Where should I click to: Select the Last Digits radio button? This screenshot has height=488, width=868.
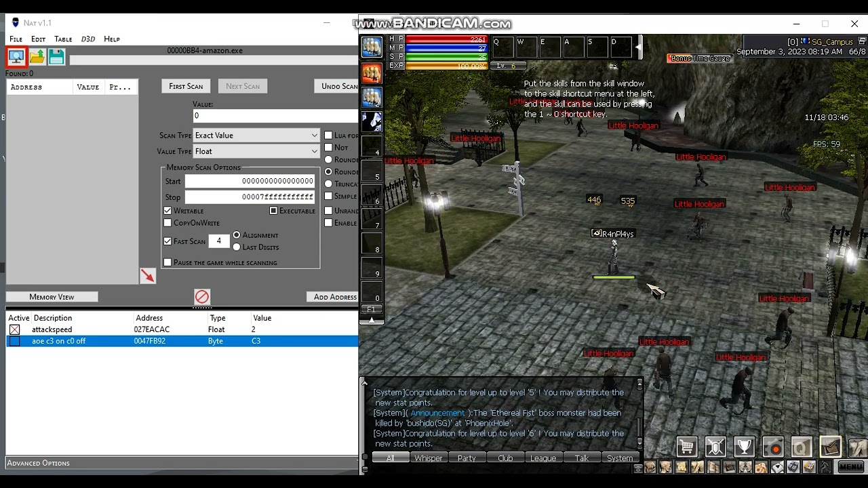(237, 247)
